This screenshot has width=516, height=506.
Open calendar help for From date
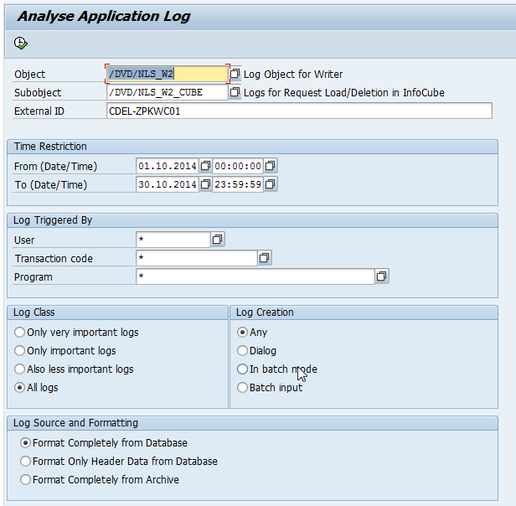(205, 166)
